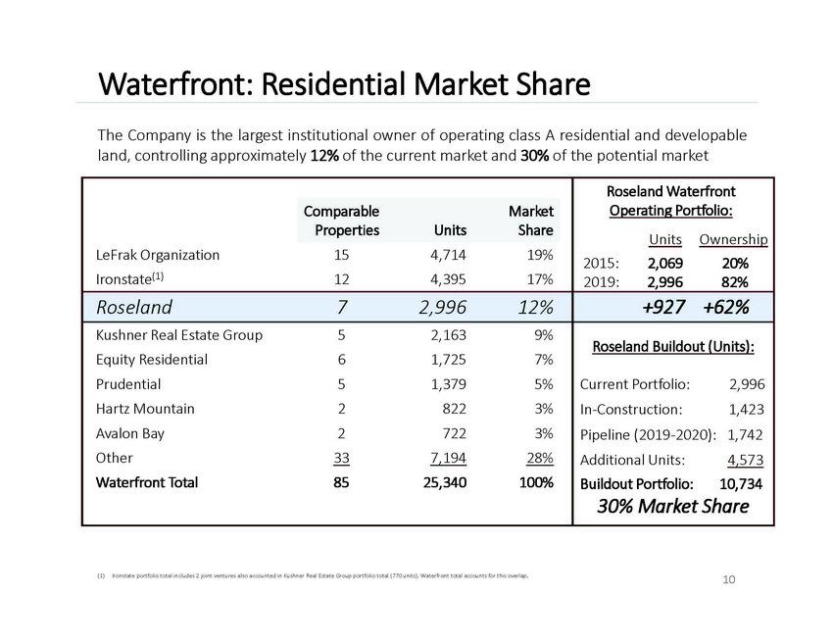Click Hartz Mountain's properties value '2'

[341, 409]
